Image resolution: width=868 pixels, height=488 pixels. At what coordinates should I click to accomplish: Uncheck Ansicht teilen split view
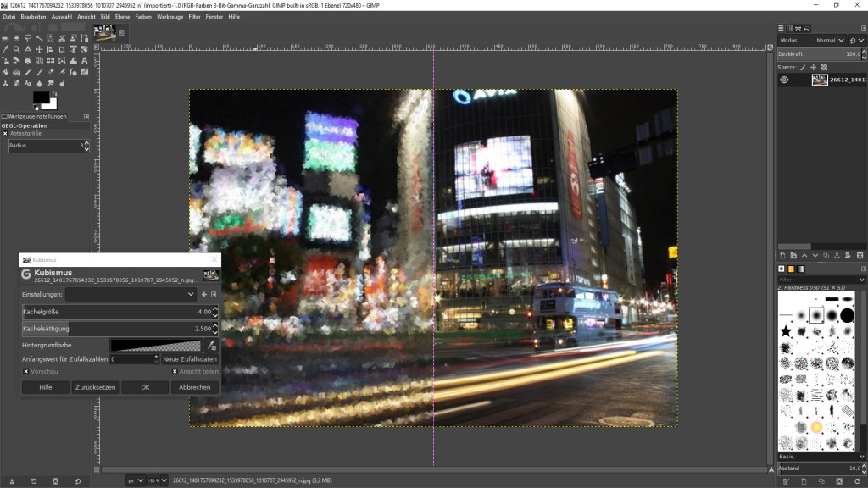click(175, 371)
